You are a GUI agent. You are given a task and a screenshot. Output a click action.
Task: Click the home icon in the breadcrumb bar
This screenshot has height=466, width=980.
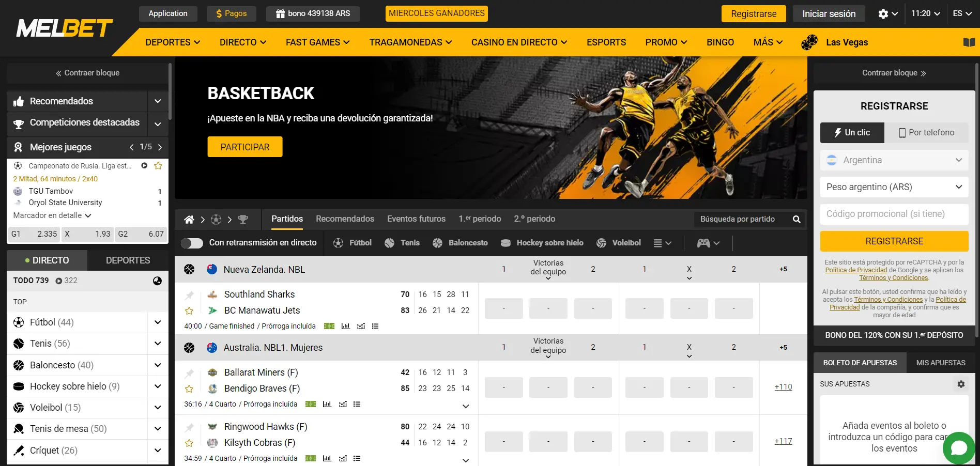(189, 220)
